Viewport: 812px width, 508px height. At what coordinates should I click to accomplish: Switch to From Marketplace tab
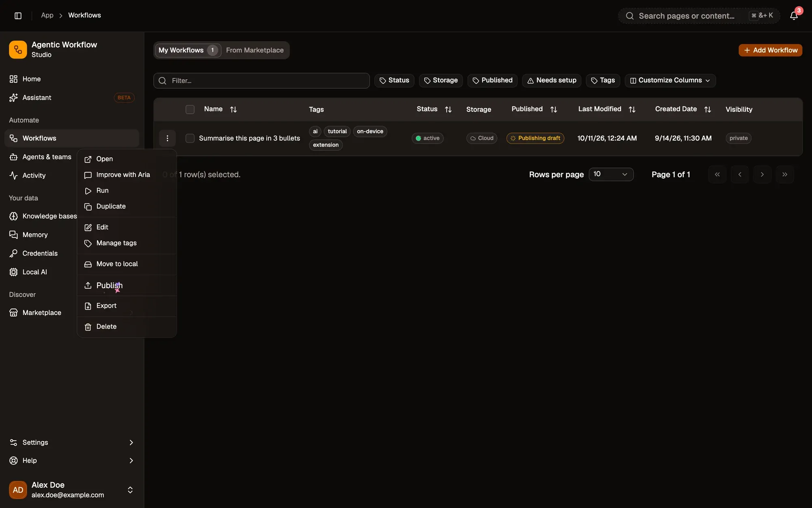(255, 50)
